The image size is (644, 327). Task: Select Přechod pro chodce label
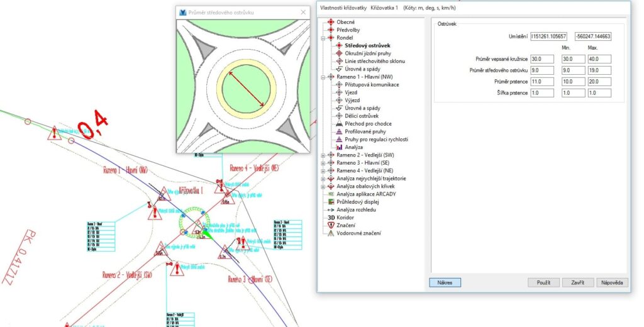point(368,124)
